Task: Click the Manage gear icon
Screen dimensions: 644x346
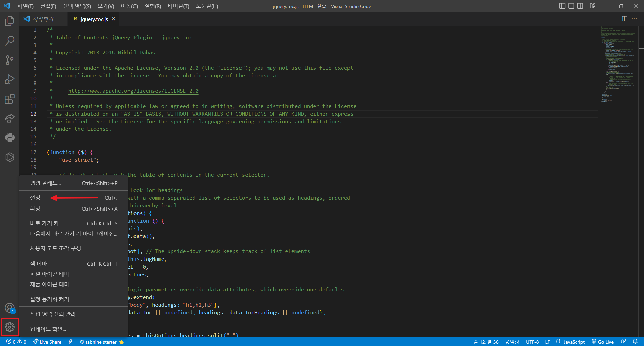Action: click(x=10, y=327)
